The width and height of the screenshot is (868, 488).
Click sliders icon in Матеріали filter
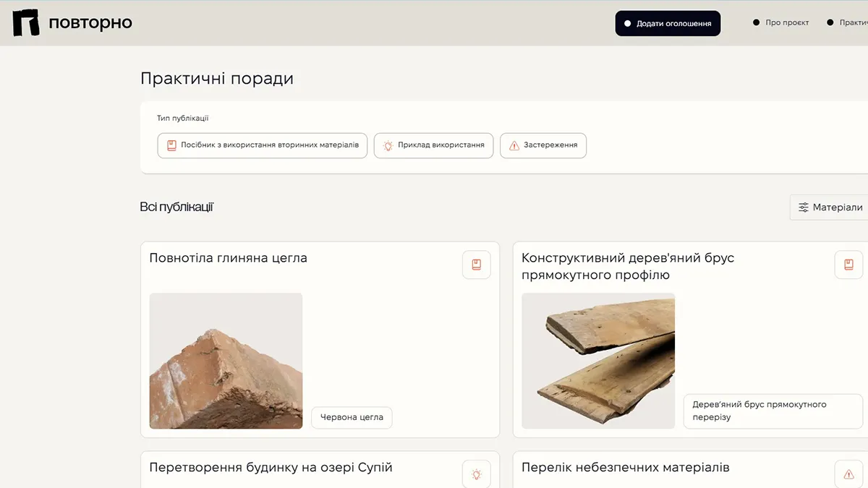pyautogui.click(x=803, y=207)
